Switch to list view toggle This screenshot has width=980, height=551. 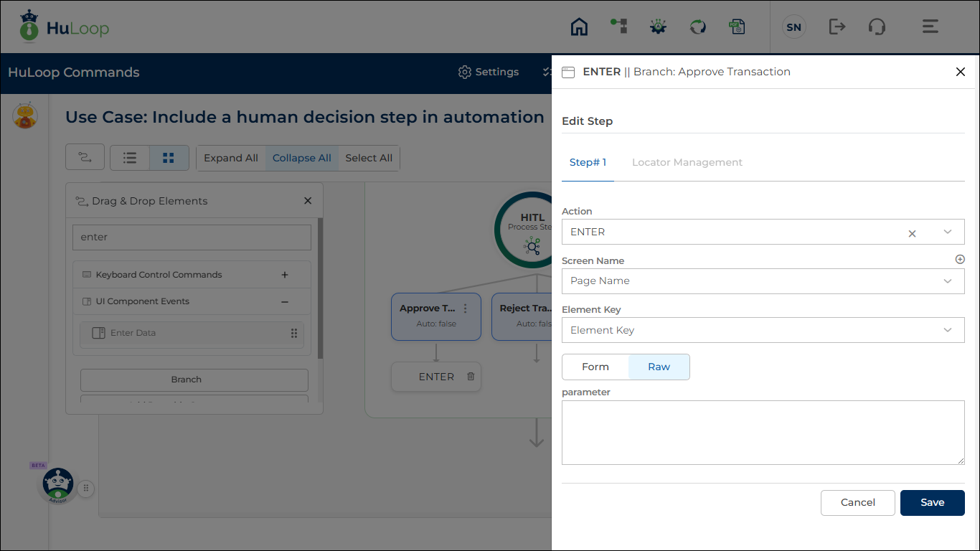pyautogui.click(x=130, y=158)
